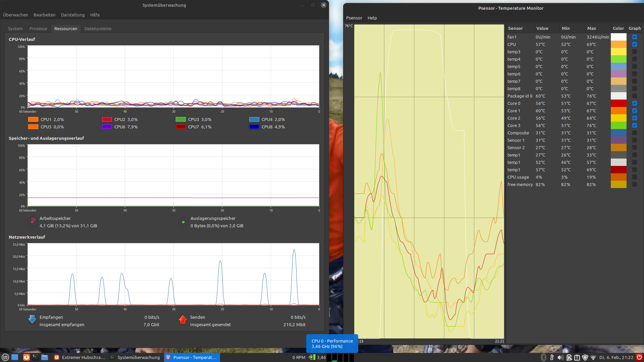
Task: Click the red power button tray icon
Action: (639, 357)
